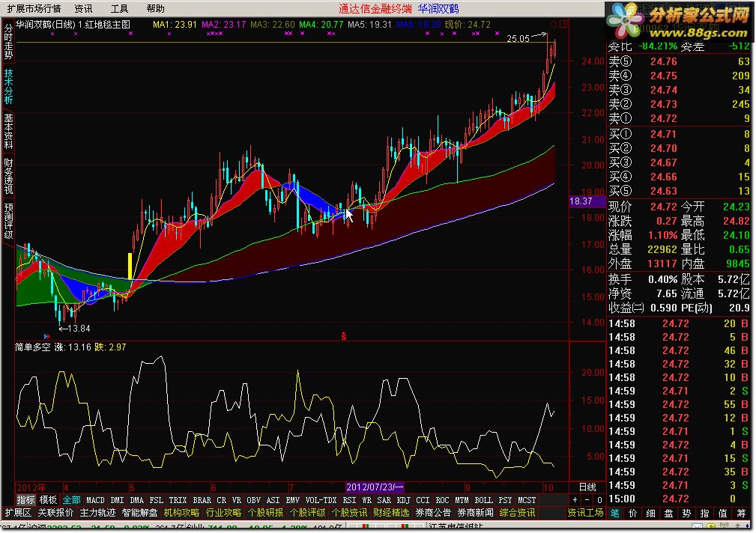756x533 pixels.
Task: Switch indicator to VOL-TDX
Action: tap(321, 500)
